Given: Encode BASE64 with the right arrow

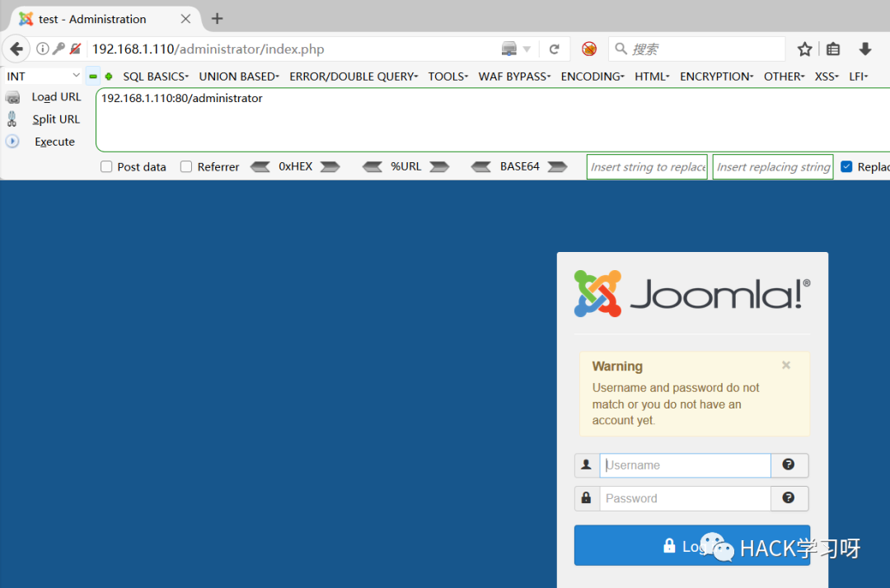Looking at the screenshot, I should [x=557, y=166].
